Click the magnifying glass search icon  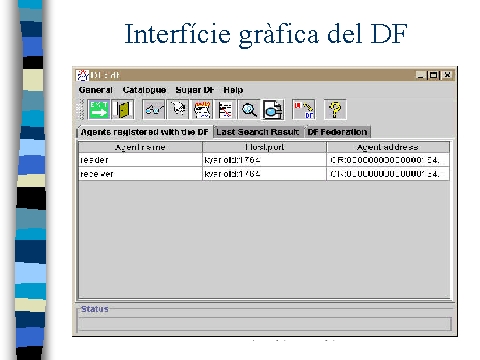249,110
